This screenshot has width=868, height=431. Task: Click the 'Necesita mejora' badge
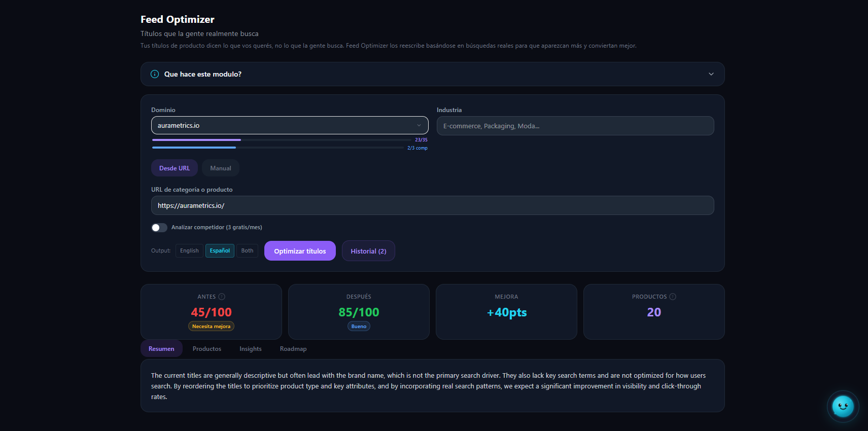pyautogui.click(x=211, y=327)
